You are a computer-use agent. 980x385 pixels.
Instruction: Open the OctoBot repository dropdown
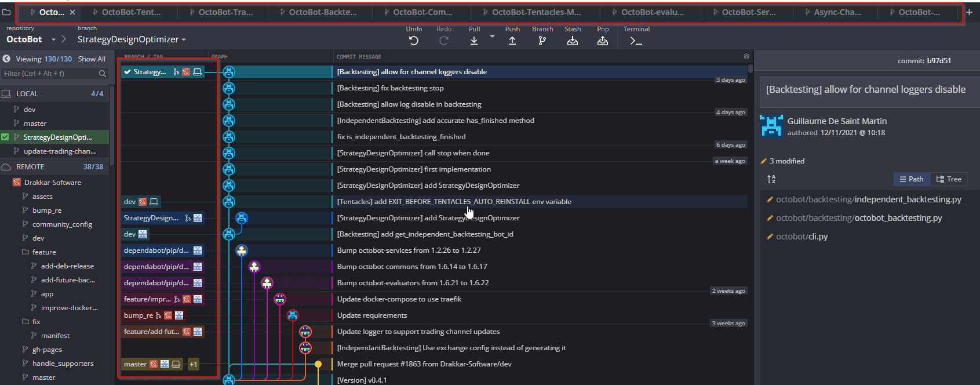coord(53,39)
